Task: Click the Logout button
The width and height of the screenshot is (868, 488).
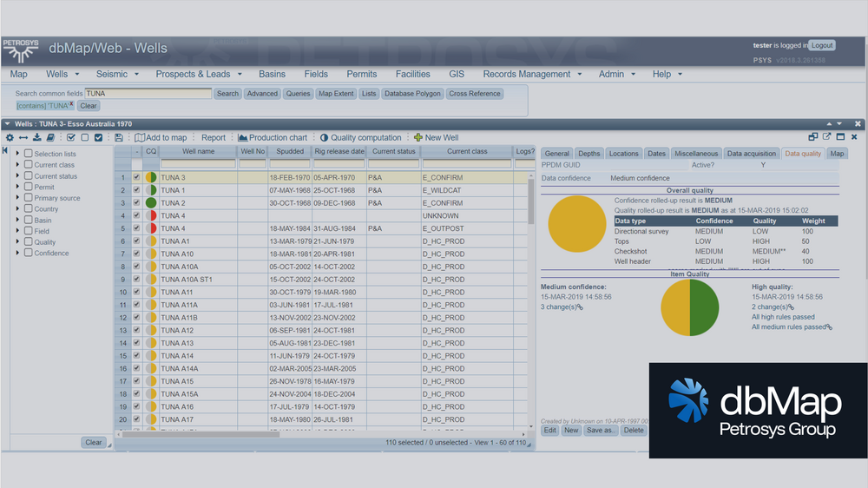Action: 822,45
